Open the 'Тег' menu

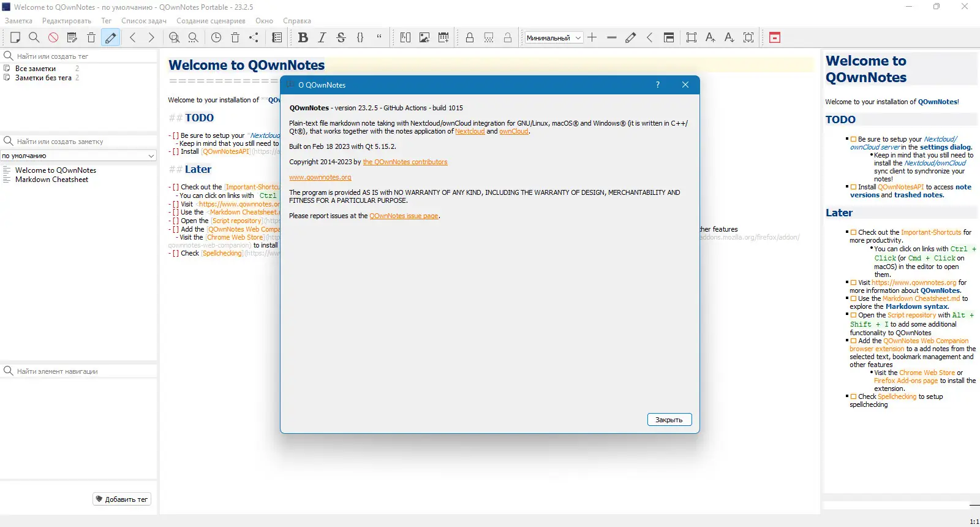[x=106, y=21]
